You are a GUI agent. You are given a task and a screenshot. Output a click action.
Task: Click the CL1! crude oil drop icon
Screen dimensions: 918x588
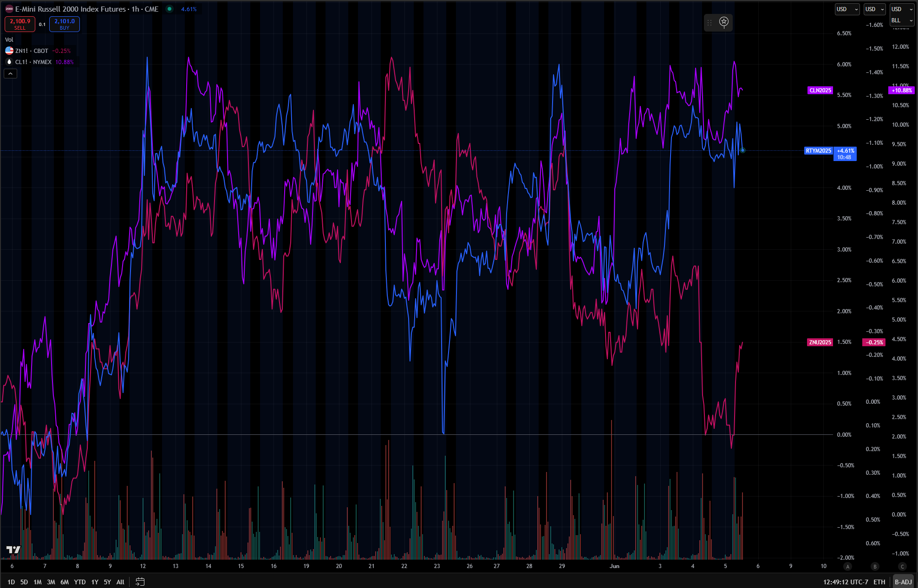(9, 62)
